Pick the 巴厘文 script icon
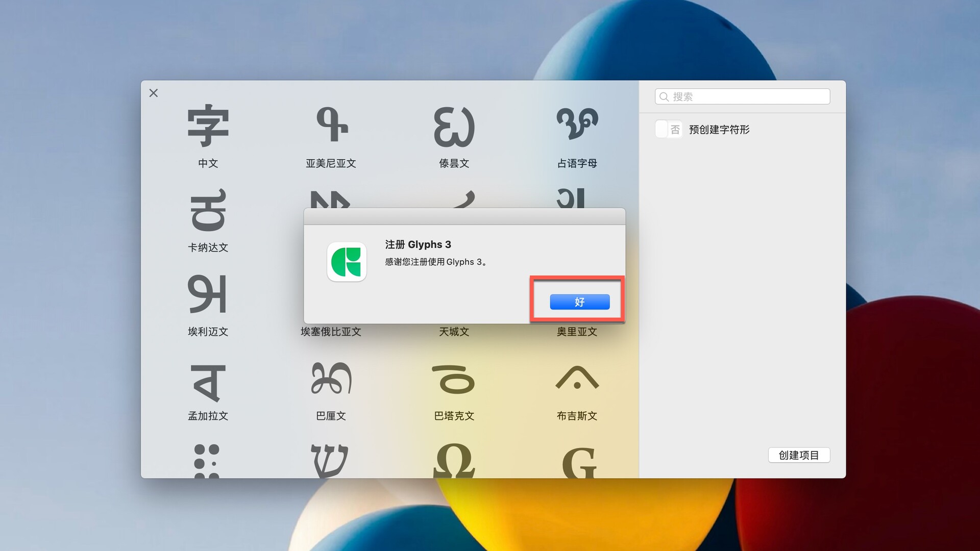980x551 pixels. [x=331, y=379]
